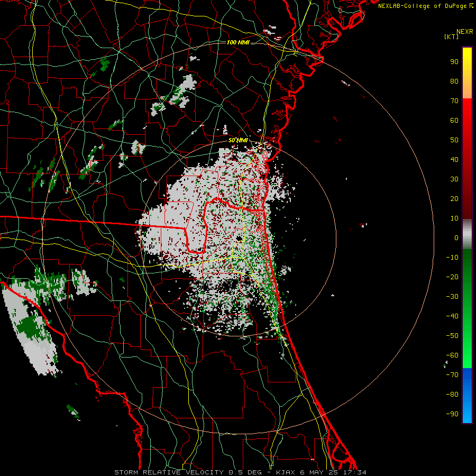476x476 pixels.
Task: Click the -80 value on the velocity scale
Action: point(452,395)
